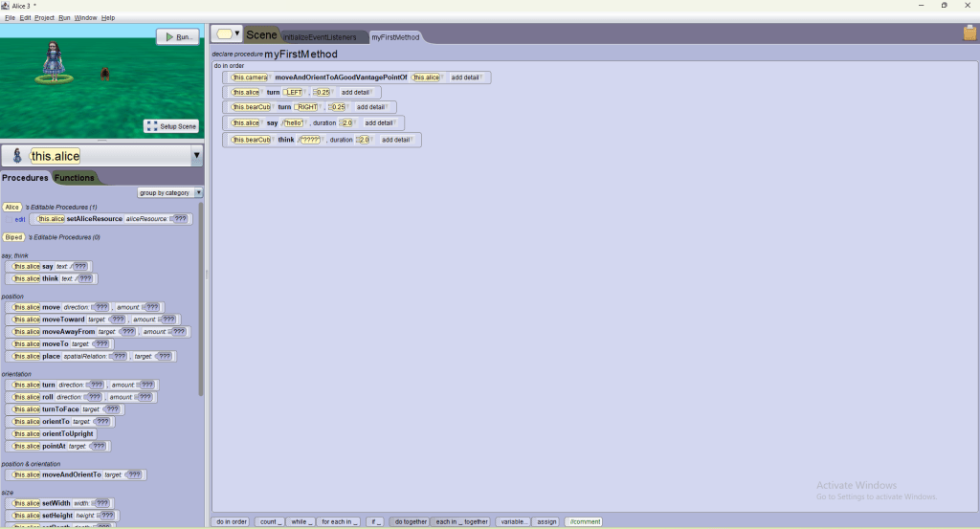Select the 'while' control tile
Screen dimensions: 980x529
[301, 521]
